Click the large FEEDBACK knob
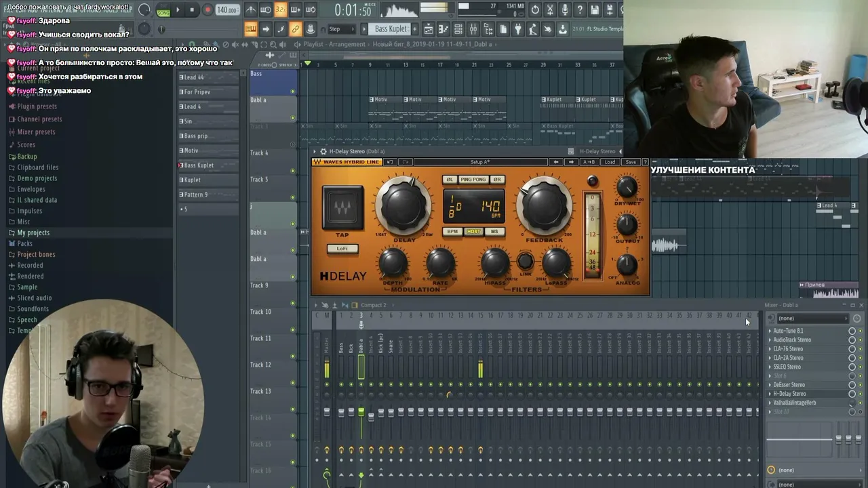The width and height of the screenshot is (868, 488). [x=544, y=207]
